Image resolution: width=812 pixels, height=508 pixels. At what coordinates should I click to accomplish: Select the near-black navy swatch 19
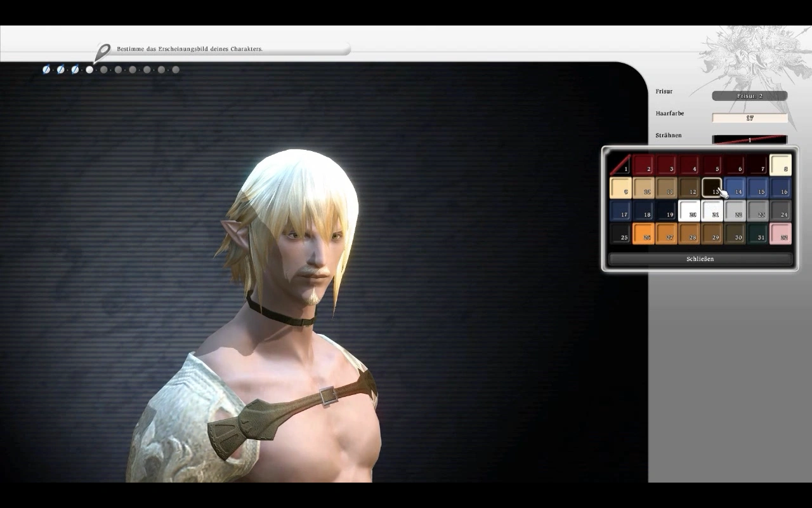point(666,211)
